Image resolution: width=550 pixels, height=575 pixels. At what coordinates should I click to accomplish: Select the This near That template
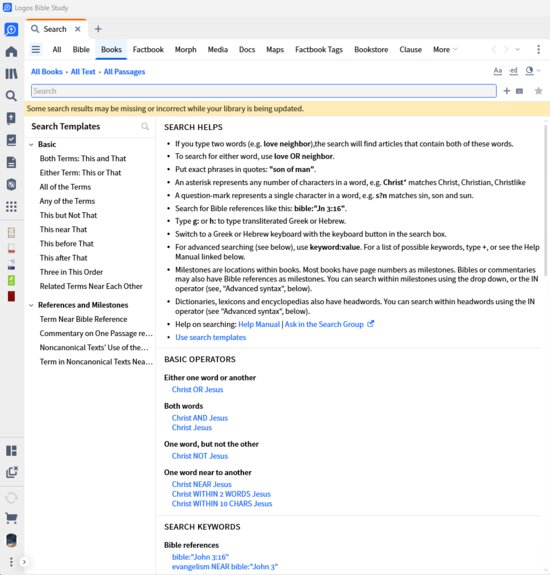pyautogui.click(x=63, y=230)
